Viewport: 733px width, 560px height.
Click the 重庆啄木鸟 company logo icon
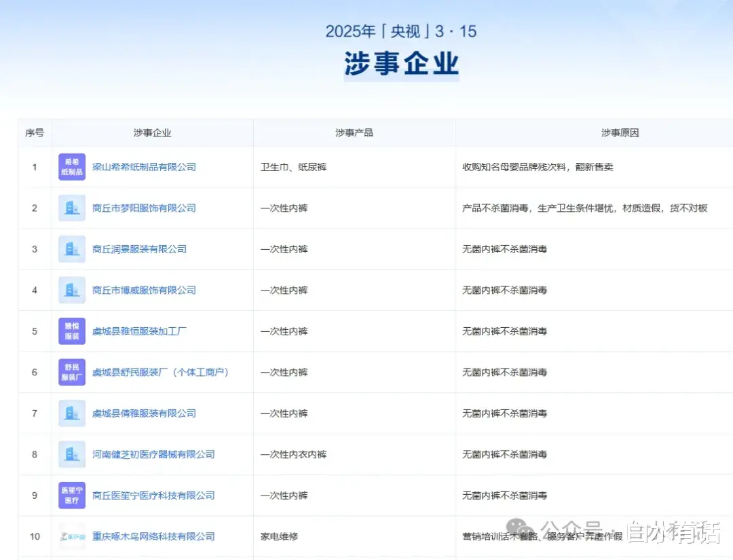click(x=71, y=537)
